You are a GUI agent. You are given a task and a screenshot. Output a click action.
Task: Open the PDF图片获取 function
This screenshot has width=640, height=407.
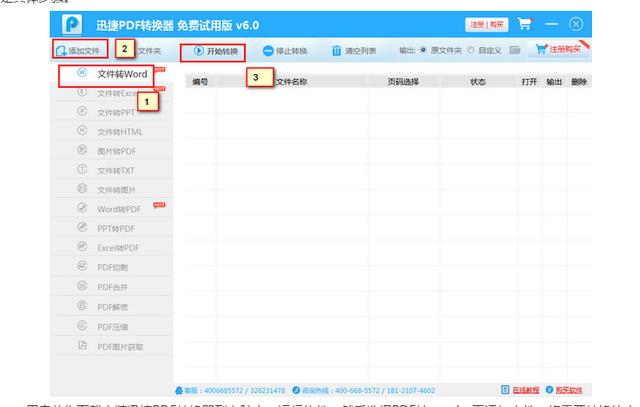pos(111,347)
